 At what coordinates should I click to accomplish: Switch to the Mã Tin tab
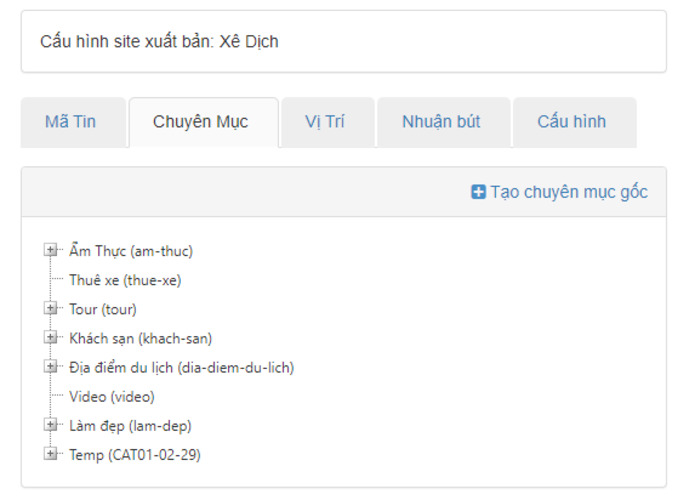coord(70,122)
